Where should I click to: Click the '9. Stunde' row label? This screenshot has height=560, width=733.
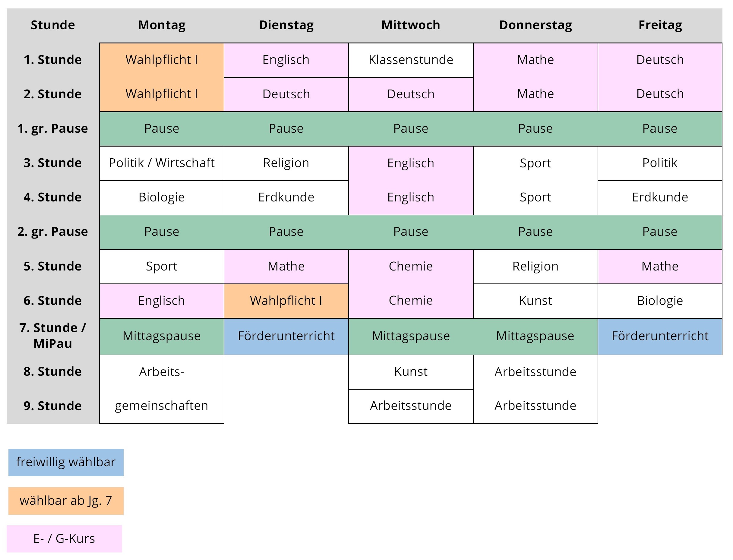pos(53,406)
